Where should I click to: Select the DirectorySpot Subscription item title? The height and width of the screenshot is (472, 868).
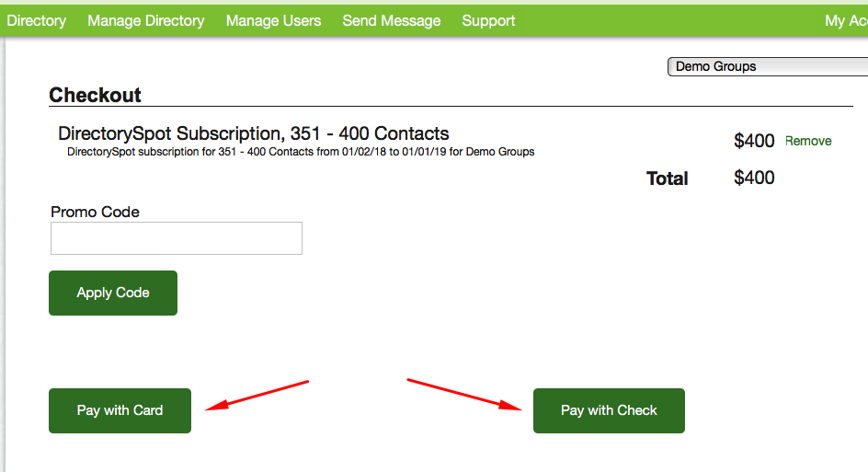253,133
